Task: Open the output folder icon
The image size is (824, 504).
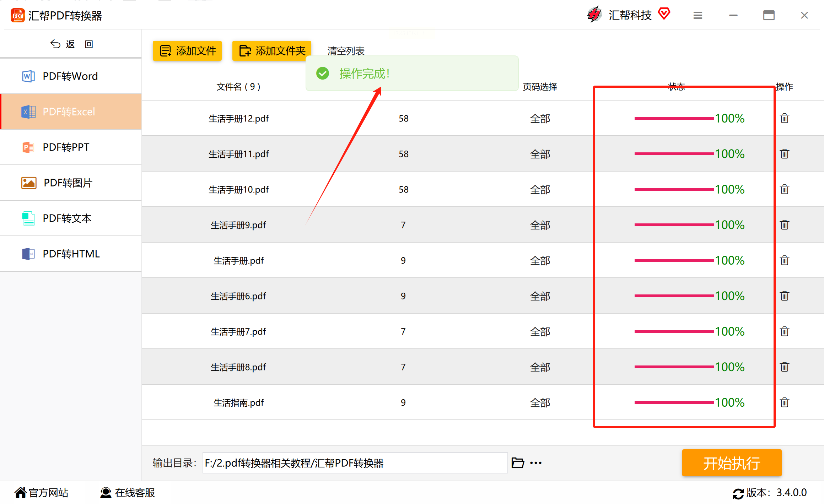Action: click(x=518, y=463)
